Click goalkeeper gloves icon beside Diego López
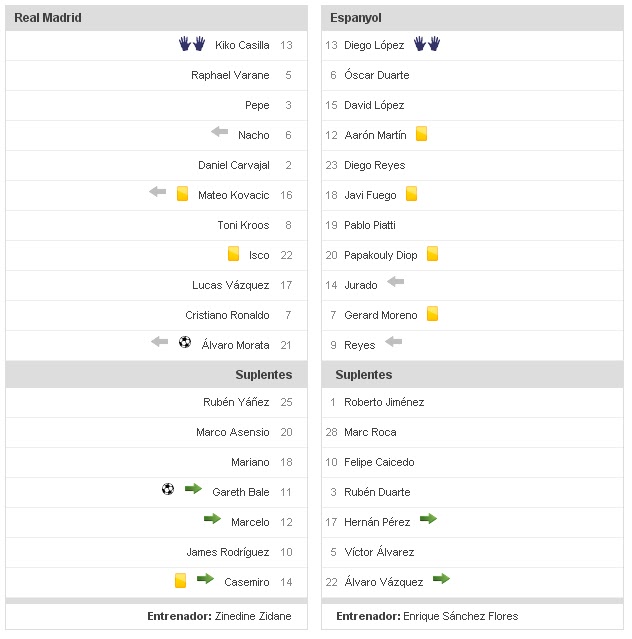Viewport: 632px width, 639px height. point(427,44)
